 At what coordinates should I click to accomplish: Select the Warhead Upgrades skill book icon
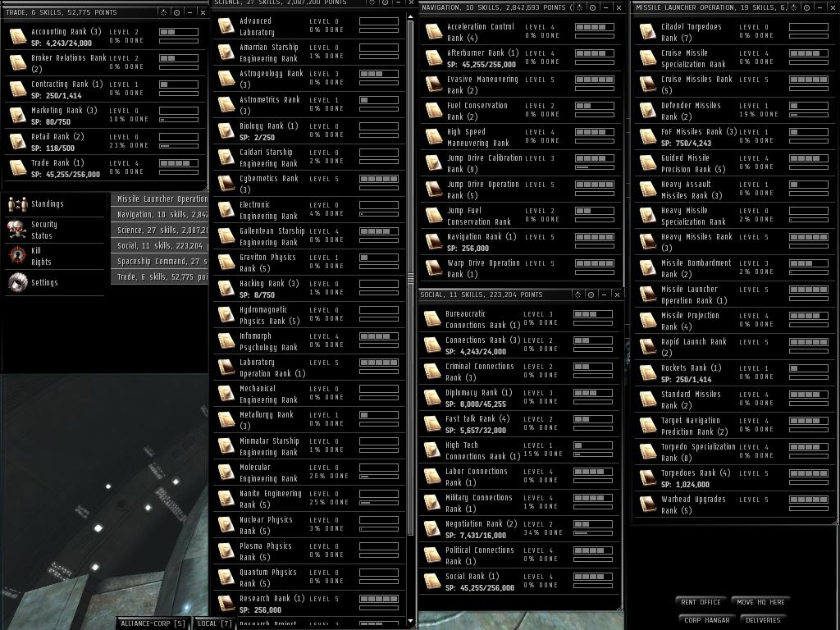pos(648,504)
